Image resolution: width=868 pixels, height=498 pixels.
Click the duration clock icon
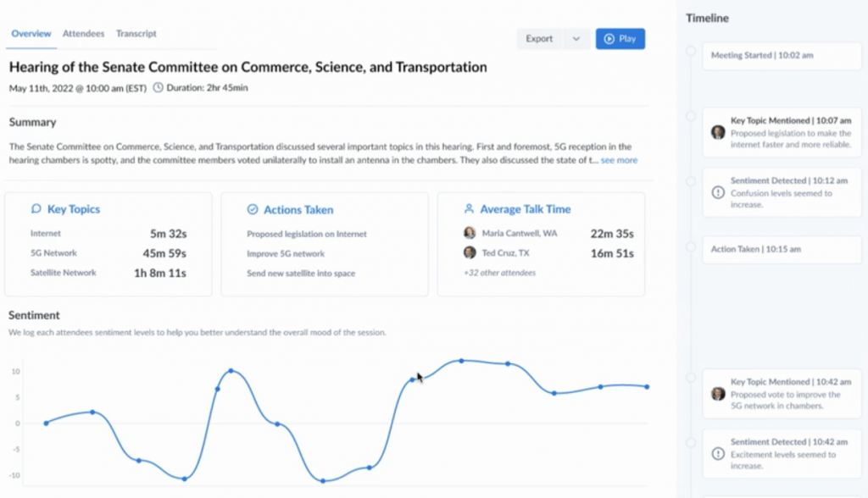pos(158,87)
